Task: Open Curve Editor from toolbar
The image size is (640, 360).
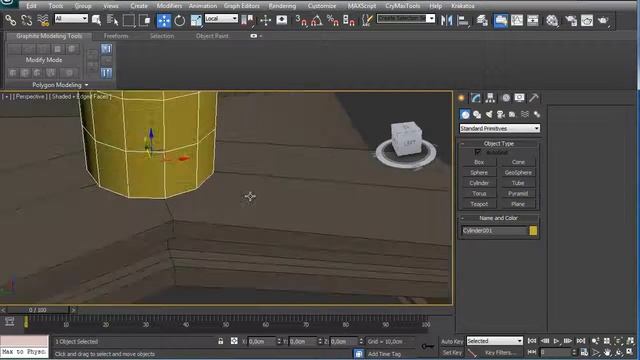Action: (x=517, y=20)
